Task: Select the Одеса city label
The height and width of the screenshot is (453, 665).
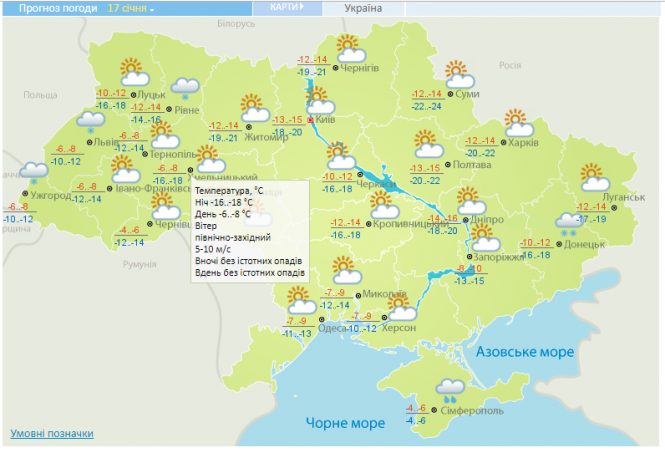Action: point(333,329)
